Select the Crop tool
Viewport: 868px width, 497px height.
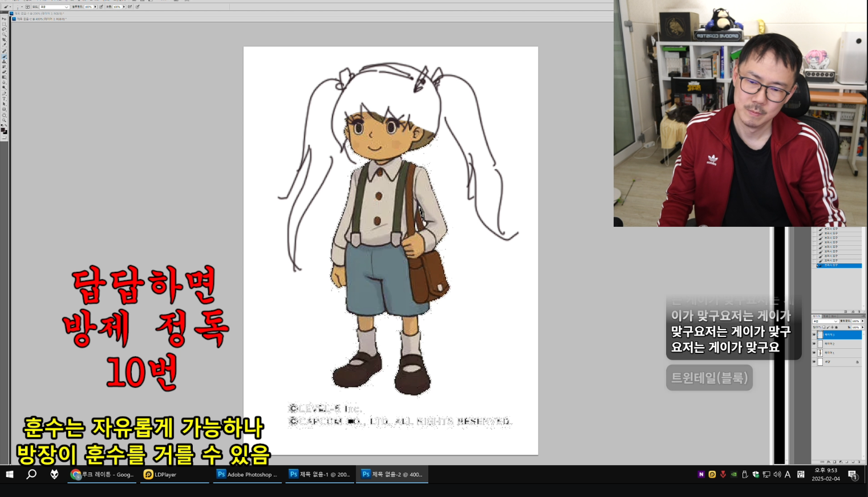pos(5,39)
